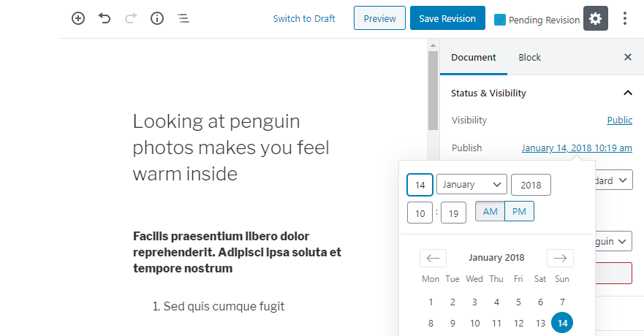Click the year 2018 input field
This screenshot has width=644, height=336.
coord(531,185)
